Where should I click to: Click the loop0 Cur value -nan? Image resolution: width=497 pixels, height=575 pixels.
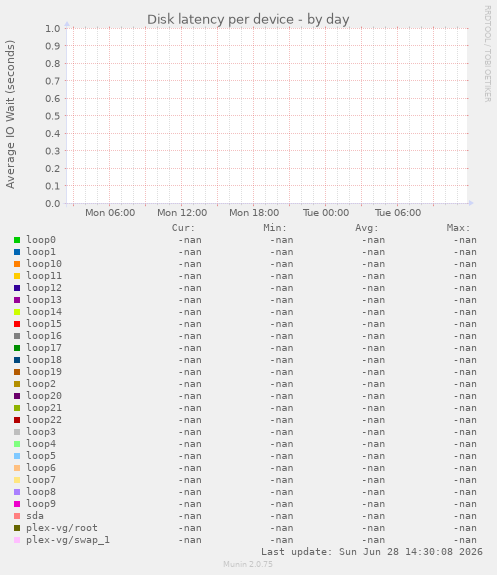click(x=190, y=240)
